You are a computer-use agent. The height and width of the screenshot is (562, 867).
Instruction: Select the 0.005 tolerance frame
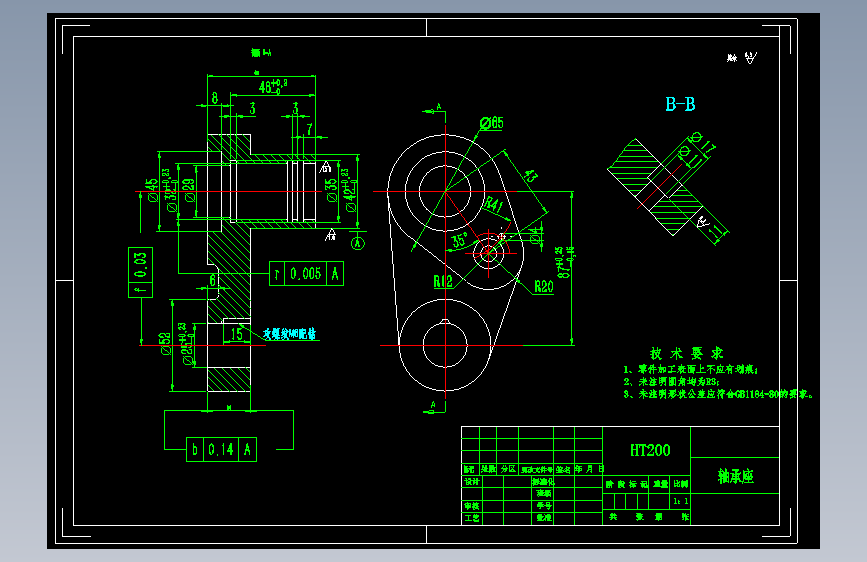(306, 274)
